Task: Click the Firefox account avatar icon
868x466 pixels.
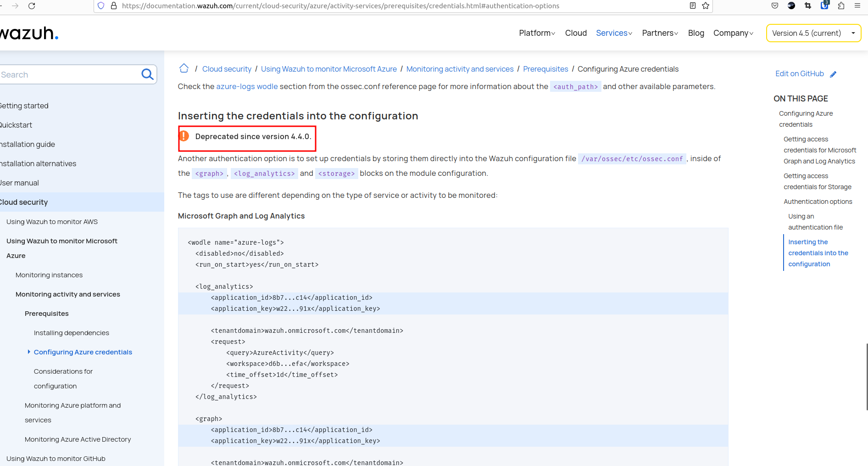Action: coord(791,6)
